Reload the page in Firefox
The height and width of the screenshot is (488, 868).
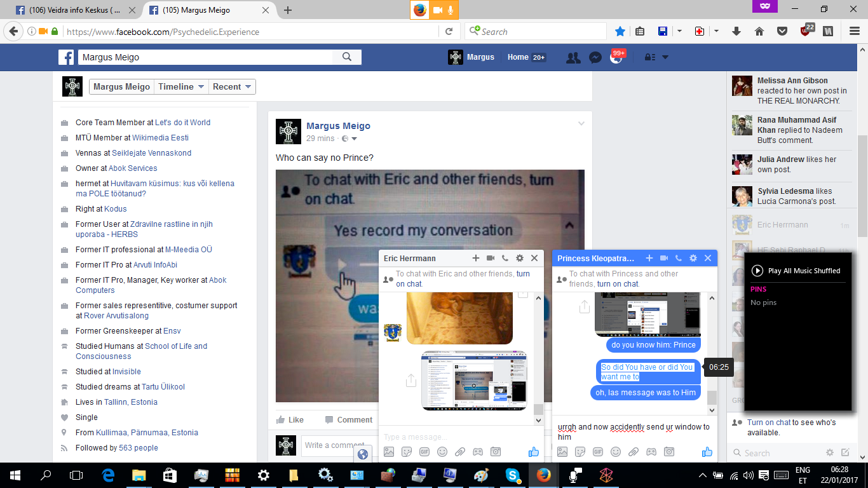pyautogui.click(x=449, y=31)
